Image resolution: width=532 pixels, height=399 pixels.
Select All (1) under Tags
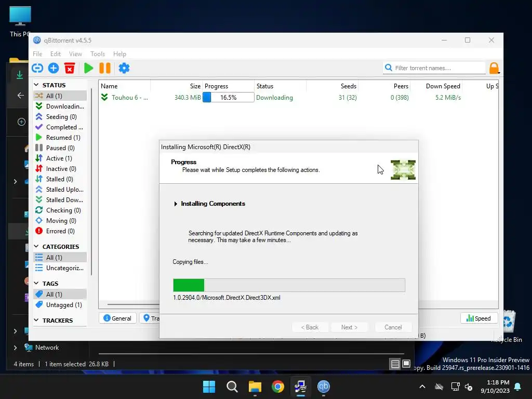coord(60,294)
